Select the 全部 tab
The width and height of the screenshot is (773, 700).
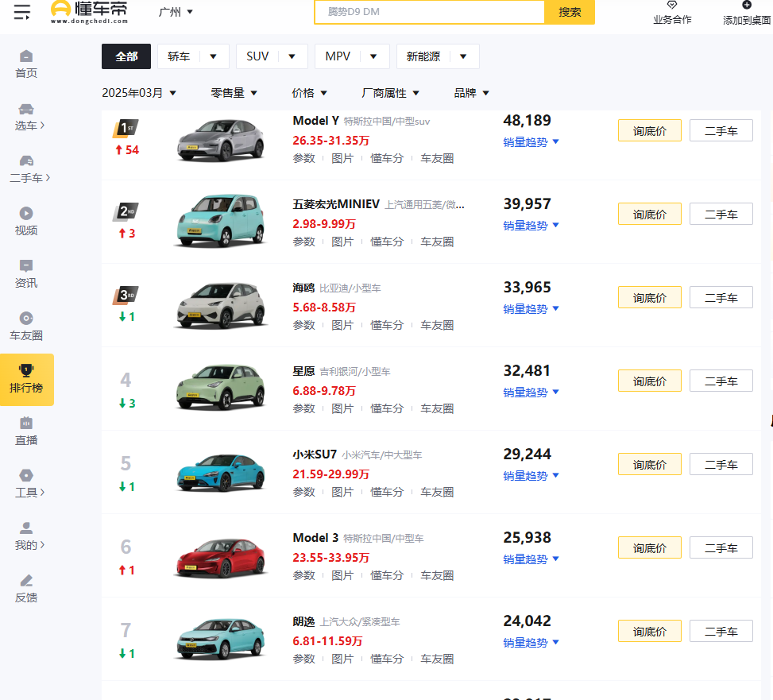[126, 56]
